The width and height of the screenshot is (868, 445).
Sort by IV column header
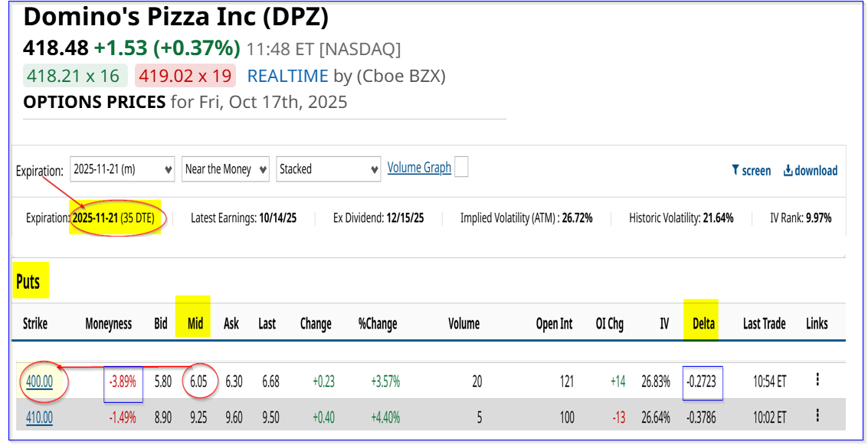coord(664,324)
